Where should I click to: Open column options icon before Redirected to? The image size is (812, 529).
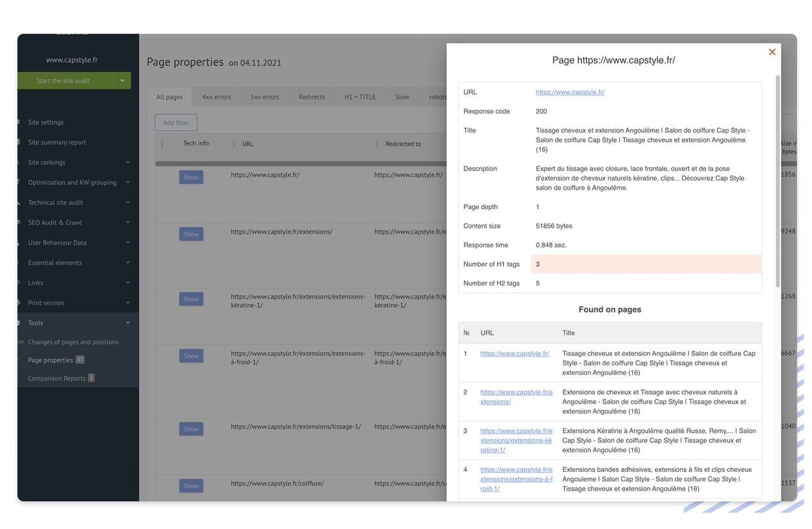(377, 144)
